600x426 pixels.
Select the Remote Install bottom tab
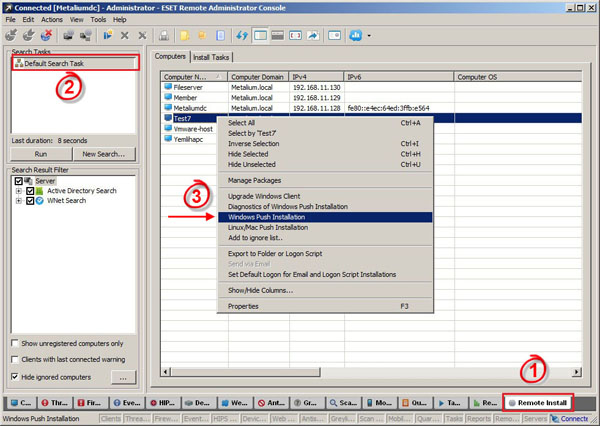click(x=538, y=403)
